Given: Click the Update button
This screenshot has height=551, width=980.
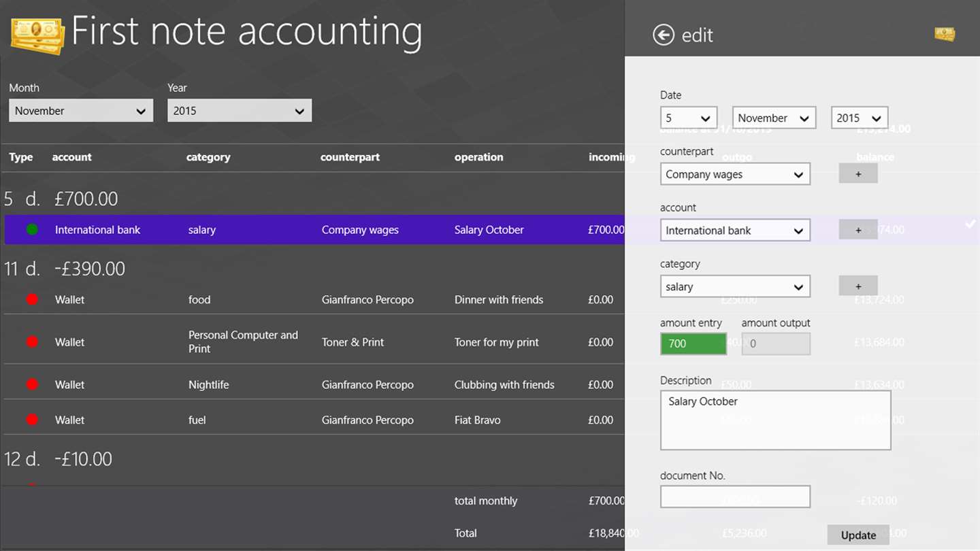Looking at the screenshot, I should click(x=858, y=535).
